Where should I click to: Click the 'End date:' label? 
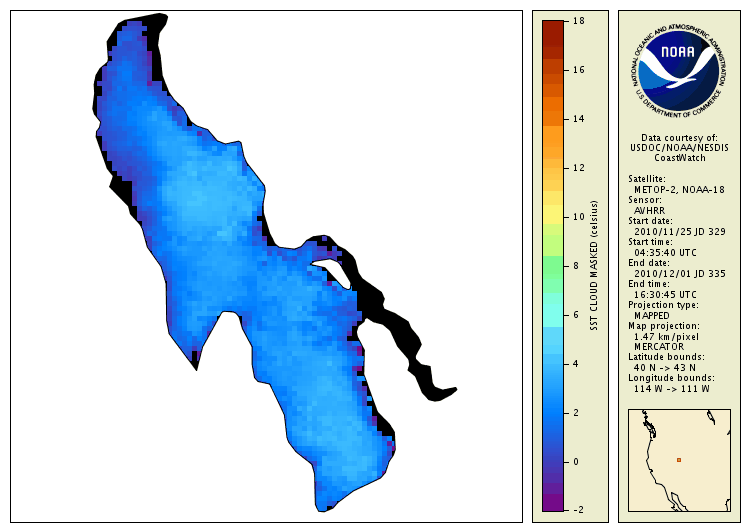coord(649,263)
